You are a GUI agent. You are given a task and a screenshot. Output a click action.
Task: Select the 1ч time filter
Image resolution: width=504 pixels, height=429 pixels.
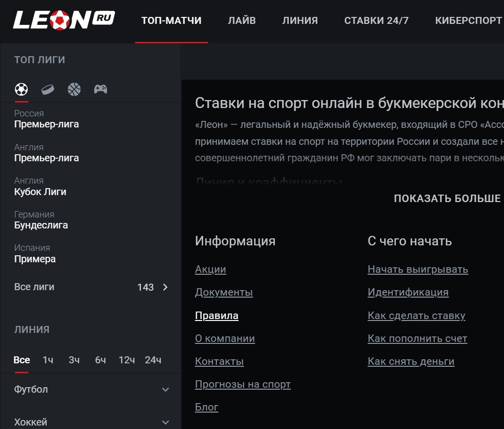click(48, 360)
